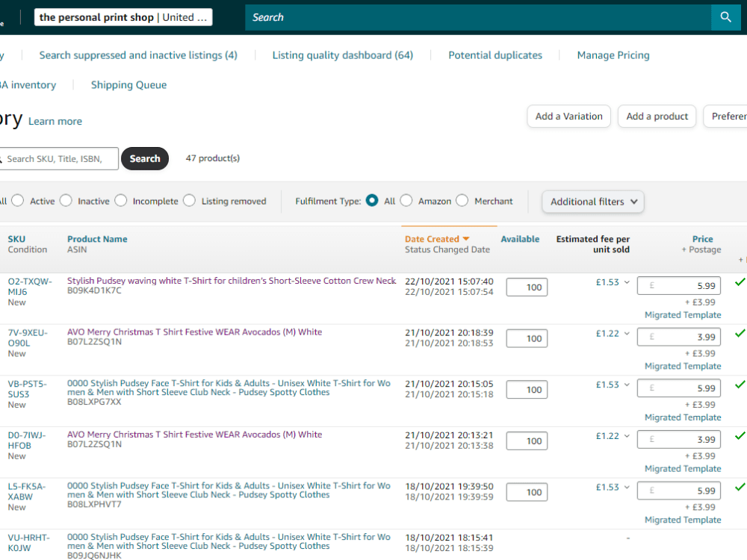Click green checkmark for SKU L5-FK5A-XABW row
Image resolution: width=747 pixels, height=560 pixels.
740,487
